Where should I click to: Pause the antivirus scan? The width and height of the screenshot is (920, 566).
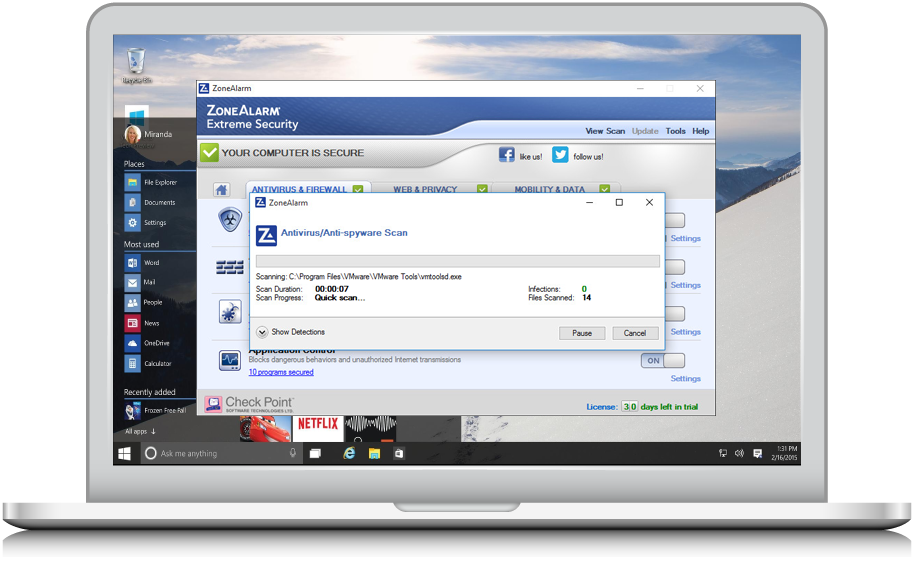click(582, 333)
